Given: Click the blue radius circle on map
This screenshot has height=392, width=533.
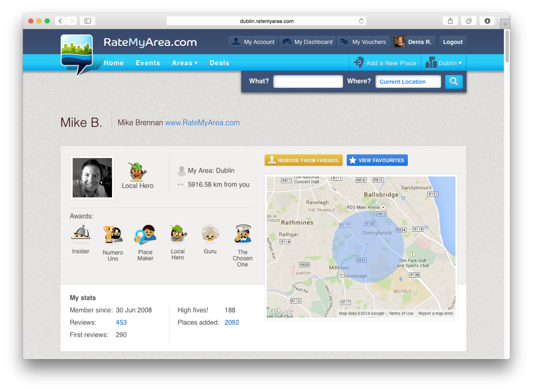Looking at the screenshot, I should [x=368, y=246].
